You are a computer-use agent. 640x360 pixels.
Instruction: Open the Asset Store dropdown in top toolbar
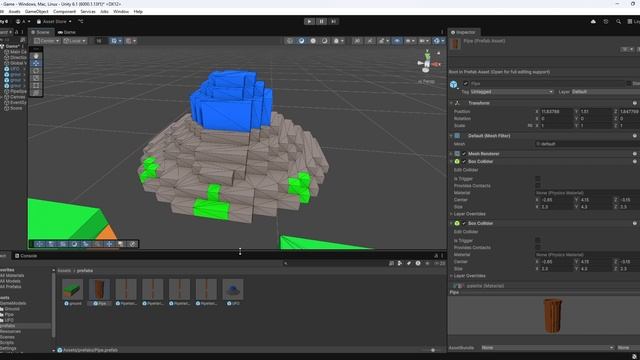click(x=54, y=21)
